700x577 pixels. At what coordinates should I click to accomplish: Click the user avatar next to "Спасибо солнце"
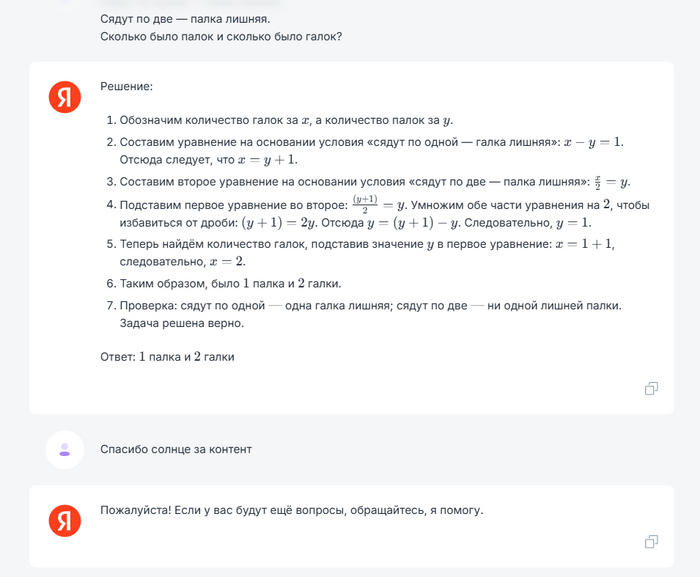tap(65, 450)
